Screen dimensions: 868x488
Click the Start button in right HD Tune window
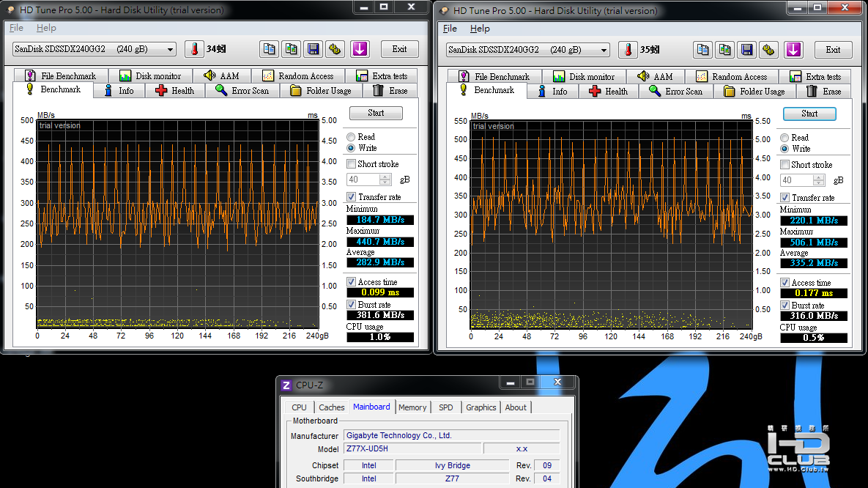click(x=809, y=114)
